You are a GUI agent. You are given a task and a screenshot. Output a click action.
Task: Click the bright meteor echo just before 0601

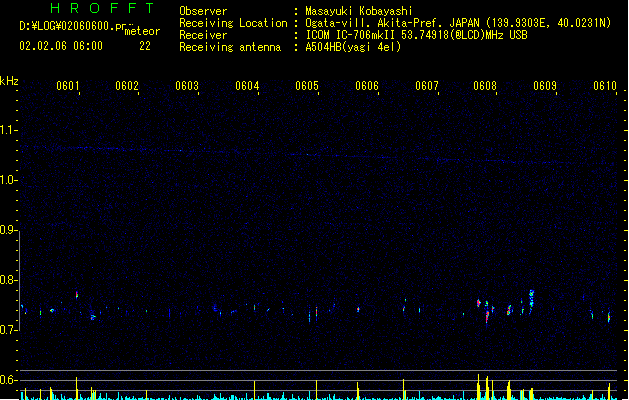[x=77, y=295]
